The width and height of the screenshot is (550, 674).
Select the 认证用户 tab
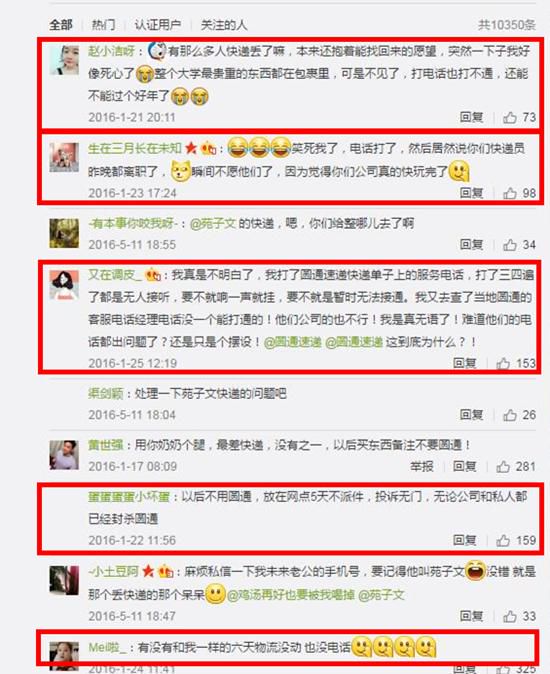(157, 25)
